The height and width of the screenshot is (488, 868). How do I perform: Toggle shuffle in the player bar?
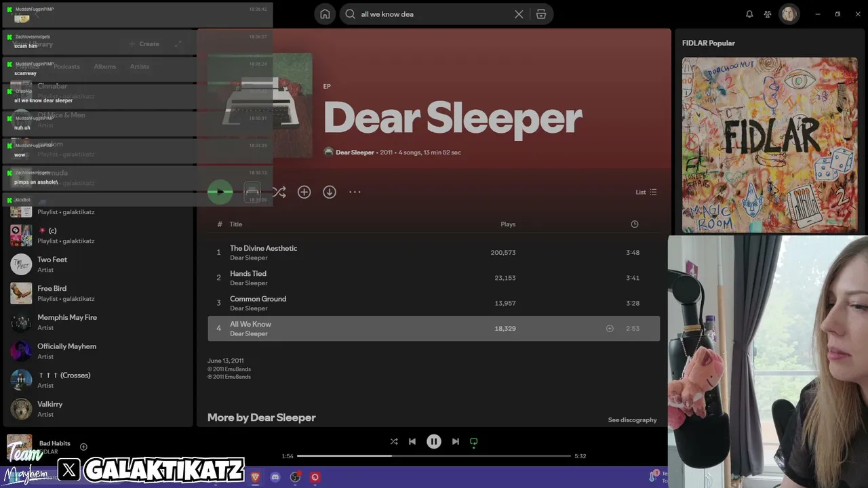click(x=394, y=442)
